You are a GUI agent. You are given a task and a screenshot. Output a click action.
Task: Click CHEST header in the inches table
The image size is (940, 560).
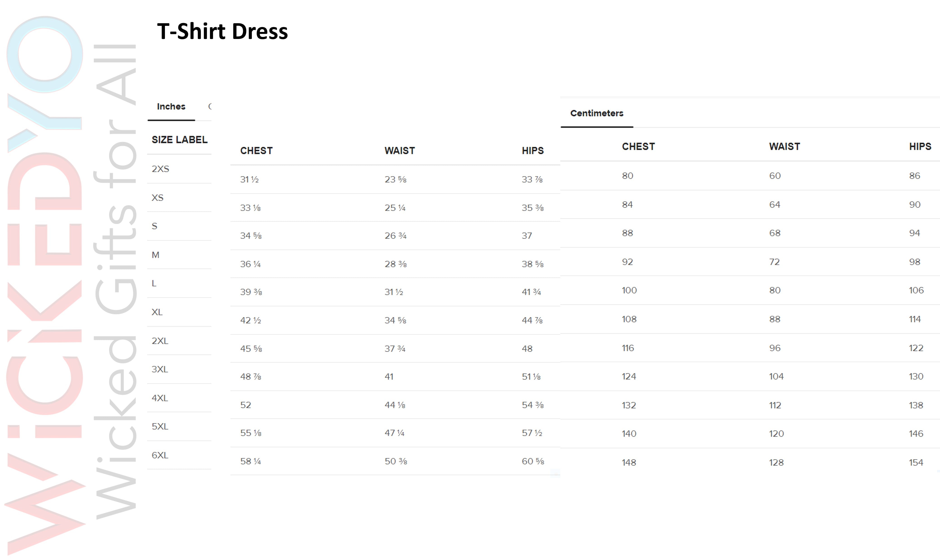[x=256, y=151]
